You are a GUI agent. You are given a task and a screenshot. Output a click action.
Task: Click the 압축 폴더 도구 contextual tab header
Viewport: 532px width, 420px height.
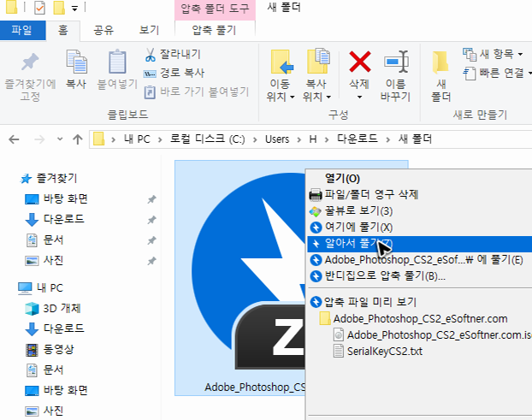pyautogui.click(x=215, y=9)
